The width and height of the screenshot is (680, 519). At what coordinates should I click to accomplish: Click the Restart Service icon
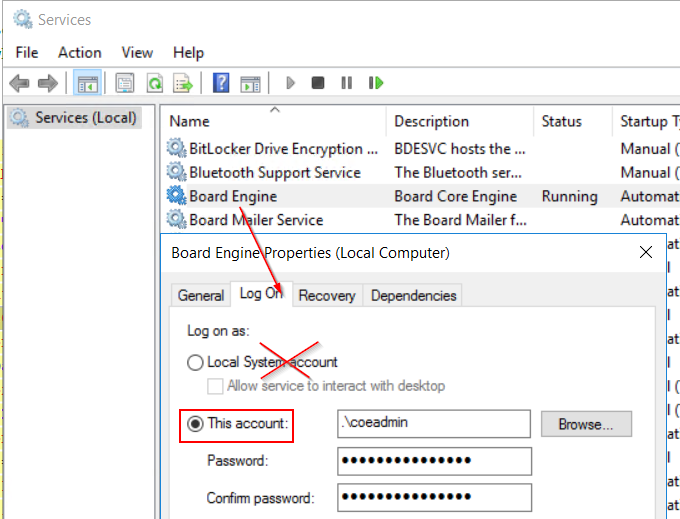(x=376, y=83)
